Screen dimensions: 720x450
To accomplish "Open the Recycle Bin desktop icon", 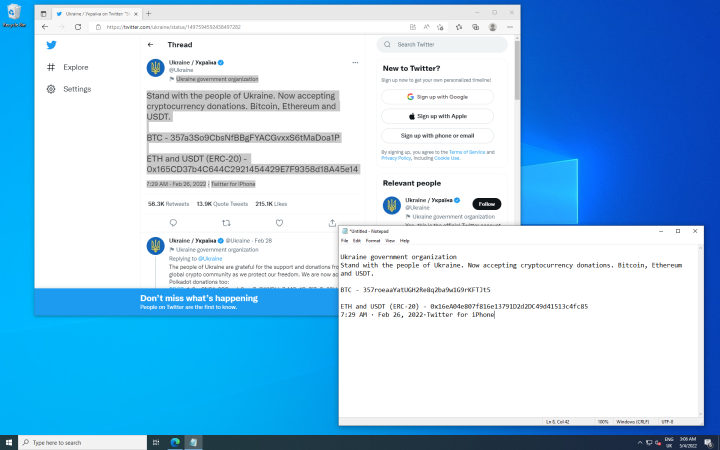I will (x=14, y=16).
